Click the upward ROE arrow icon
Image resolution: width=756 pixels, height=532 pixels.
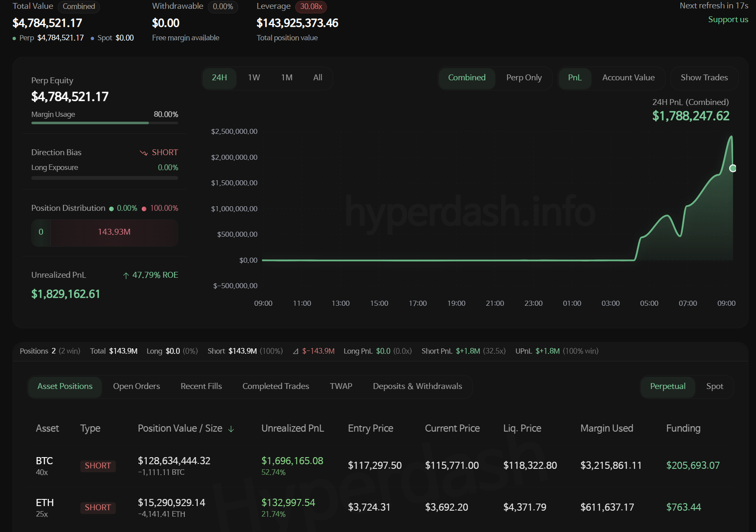126,275
